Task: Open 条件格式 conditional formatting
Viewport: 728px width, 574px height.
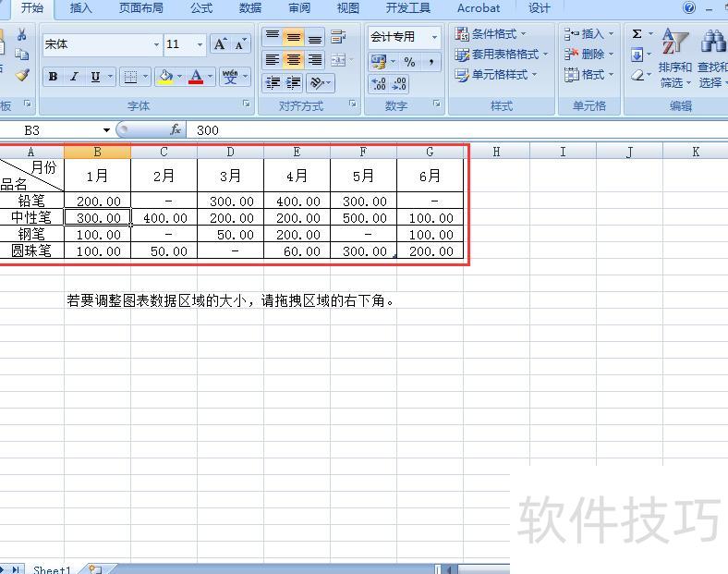Action: tap(491, 34)
